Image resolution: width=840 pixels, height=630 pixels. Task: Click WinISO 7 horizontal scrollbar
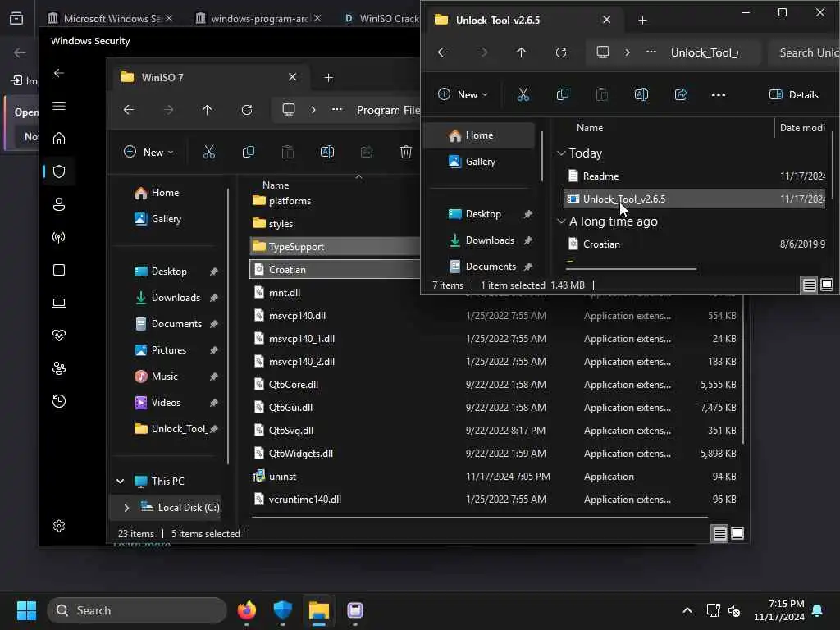click(x=479, y=518)
